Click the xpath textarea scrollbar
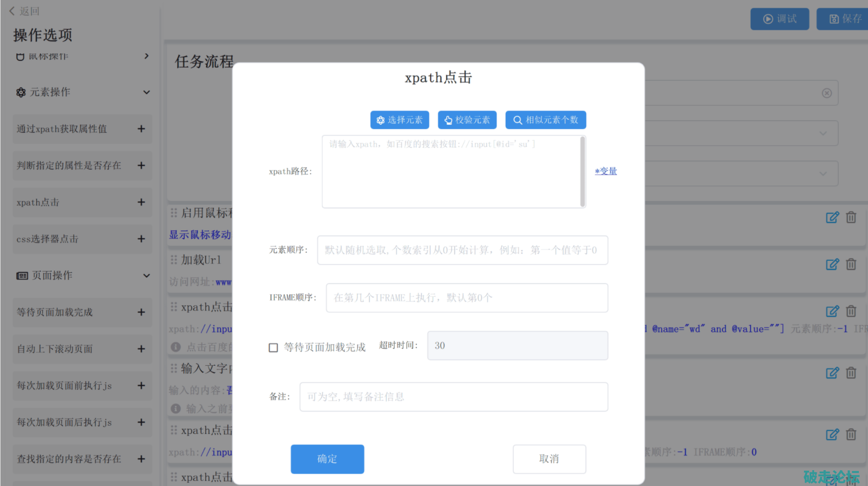The height and width of the screenshot is (486, 868). point(582,171)
